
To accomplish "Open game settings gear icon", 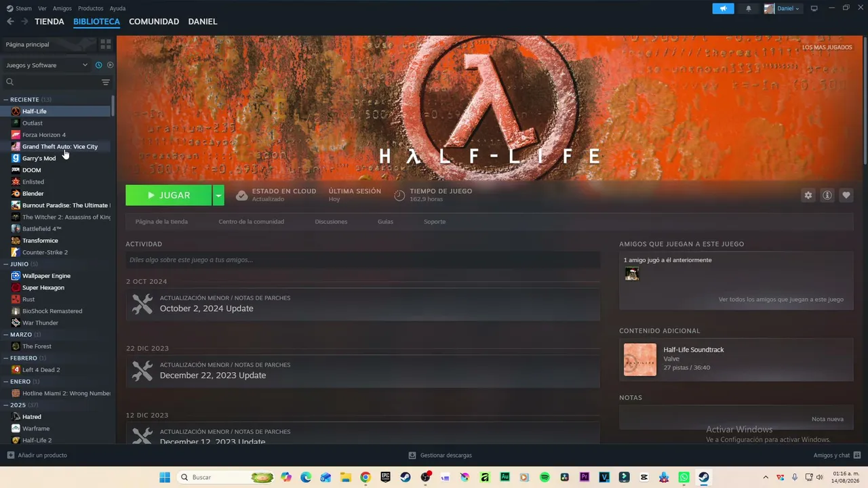I will [x=808, y=195].
